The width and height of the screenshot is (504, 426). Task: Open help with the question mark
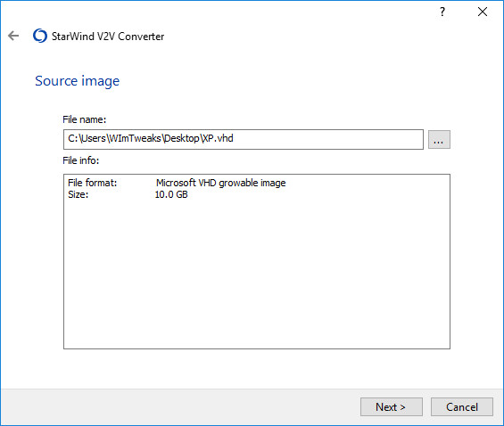coord(442,12)
